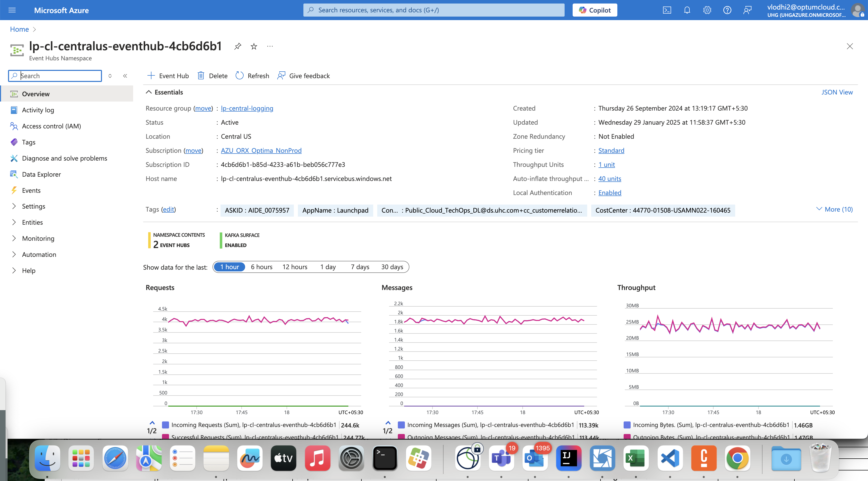Click Give feedback in toolbar
This screenshot has width=868, height=481.
pos(304,76)
